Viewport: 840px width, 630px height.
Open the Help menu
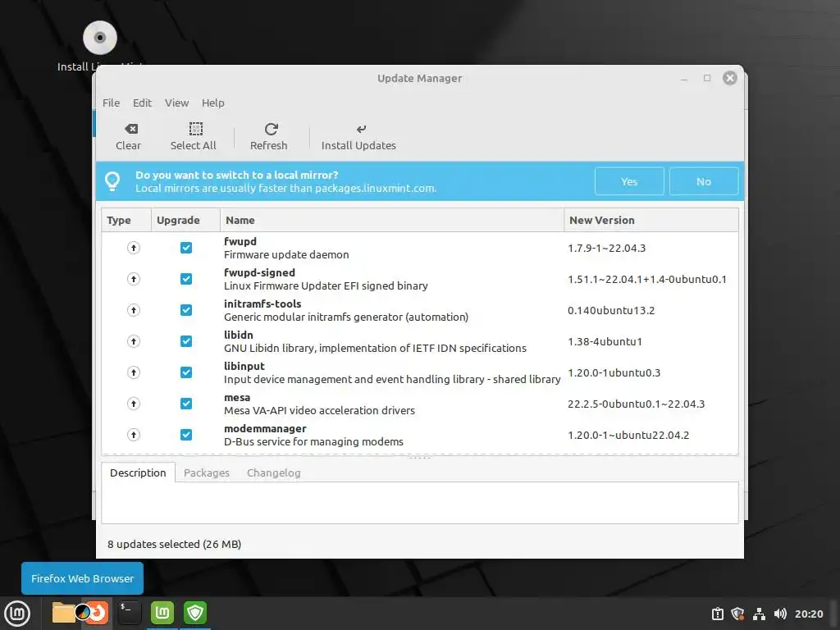point(212,103)
